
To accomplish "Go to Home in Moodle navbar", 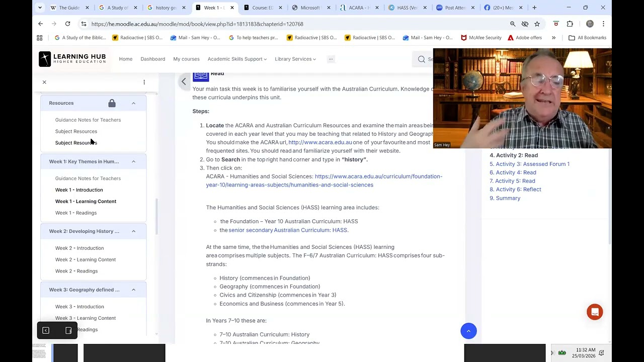I will coord(126,59).
